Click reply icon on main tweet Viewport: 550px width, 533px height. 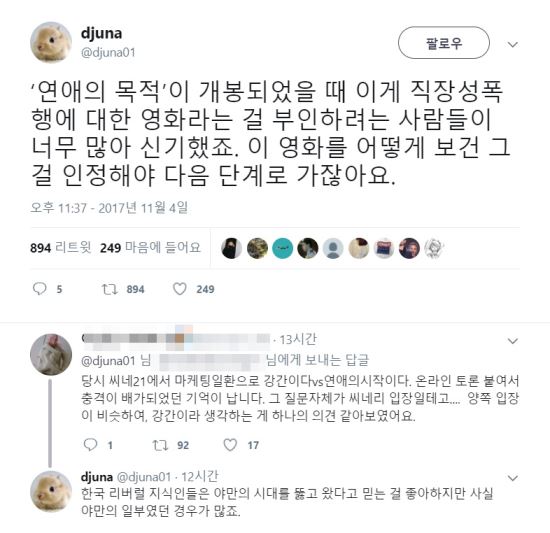(39, 289)
